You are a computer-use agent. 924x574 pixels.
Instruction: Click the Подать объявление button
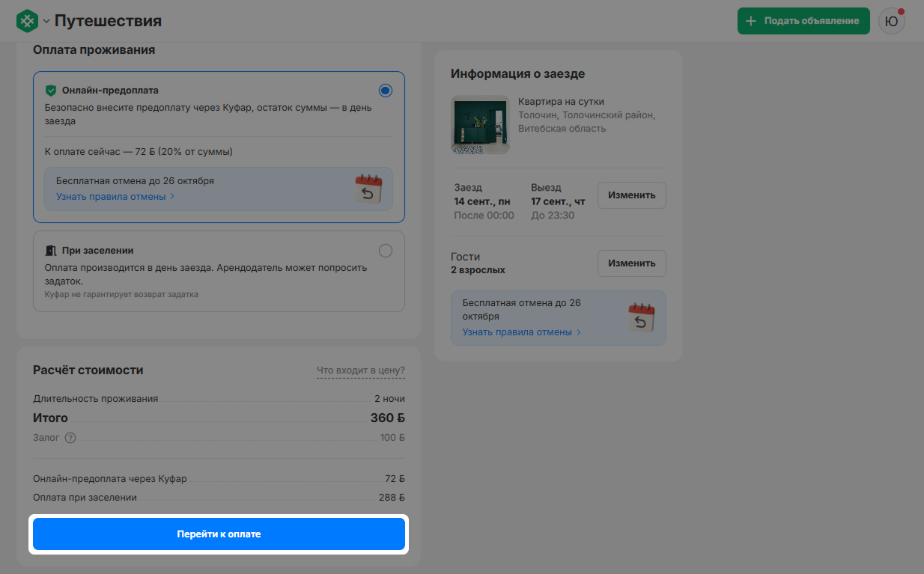coord(803,21)
